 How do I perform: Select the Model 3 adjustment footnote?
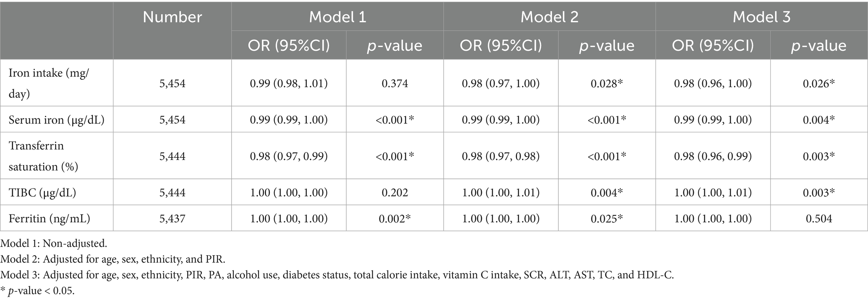click(x=337, y=275)
